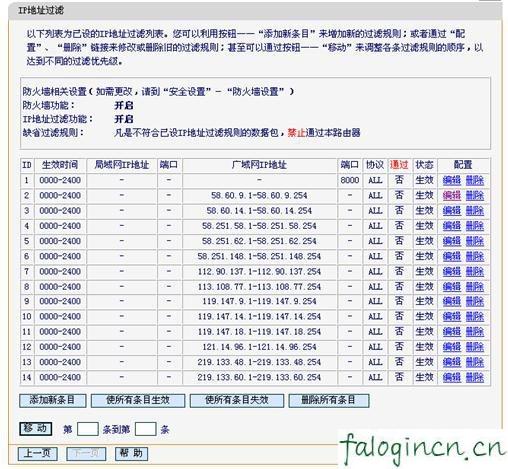Edit rule 3 for 58.60.14.1 range

(x=452, y=211)
